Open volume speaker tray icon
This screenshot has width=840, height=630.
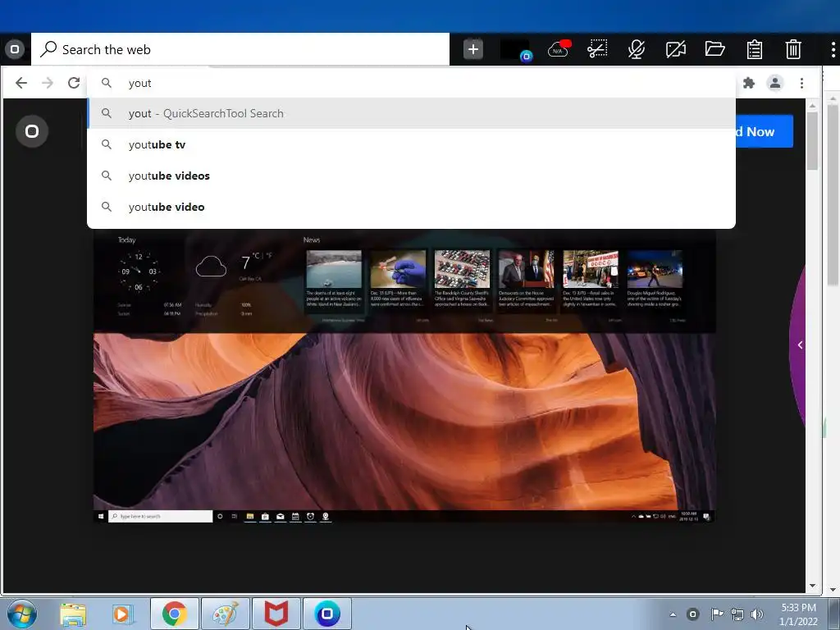pos(757,614)
